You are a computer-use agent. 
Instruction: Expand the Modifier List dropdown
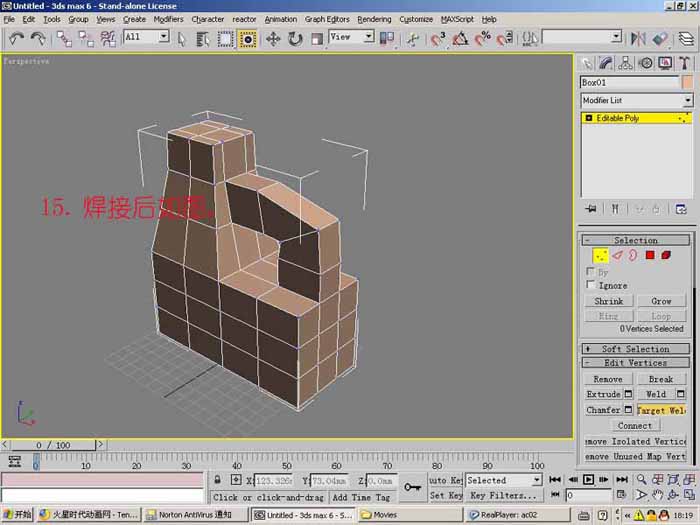(x=637, y=100)
